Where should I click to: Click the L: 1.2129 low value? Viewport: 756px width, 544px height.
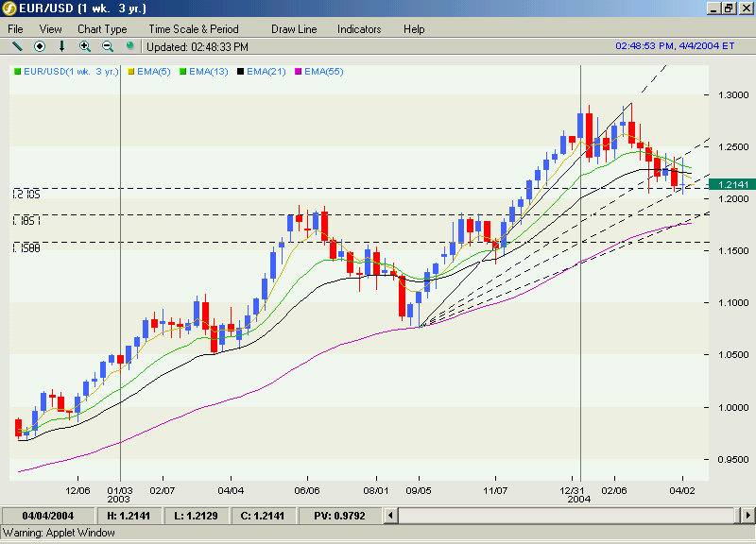[196, 516]
